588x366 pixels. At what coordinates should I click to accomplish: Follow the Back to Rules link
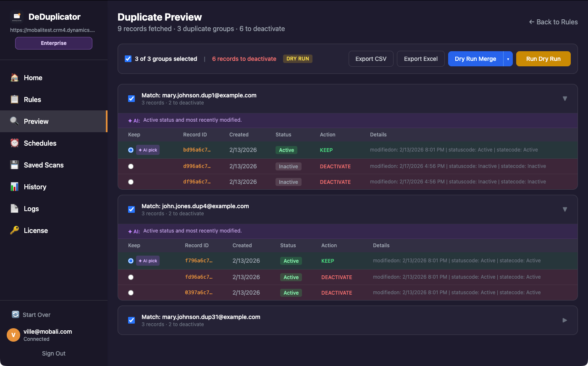point(553,22)
